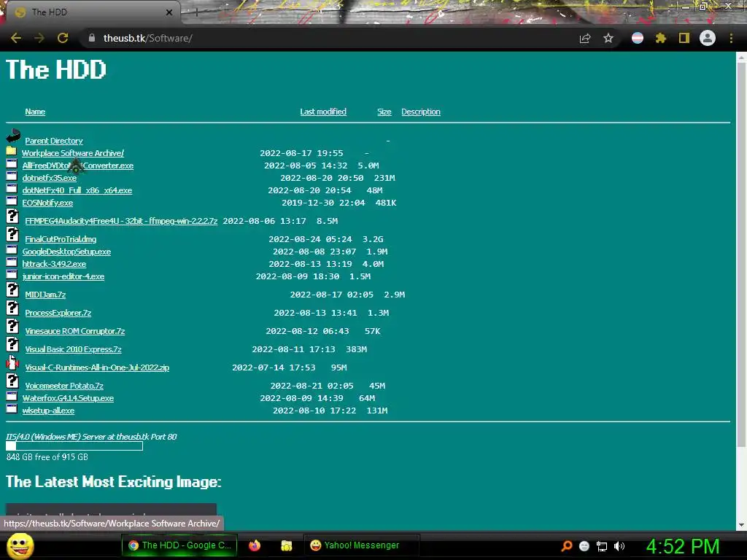The height and width of the screenshot is (560, 747).
Task: Open a new tab with plus button
Action: pos(196,13)
